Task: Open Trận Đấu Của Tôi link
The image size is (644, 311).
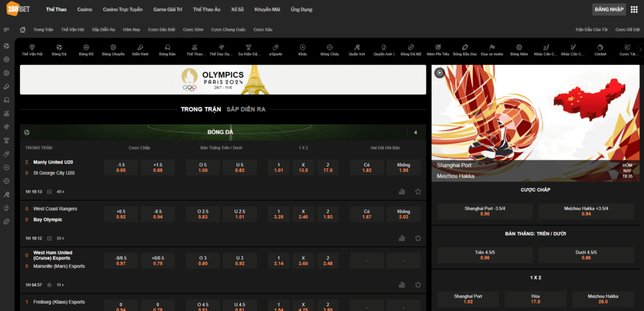Action: pyautogui.click(x=591, y=30)
